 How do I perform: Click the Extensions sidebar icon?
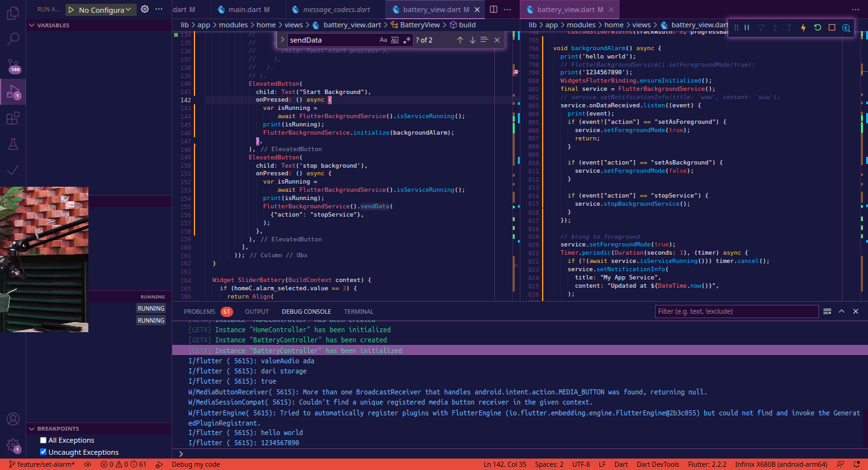13,119
